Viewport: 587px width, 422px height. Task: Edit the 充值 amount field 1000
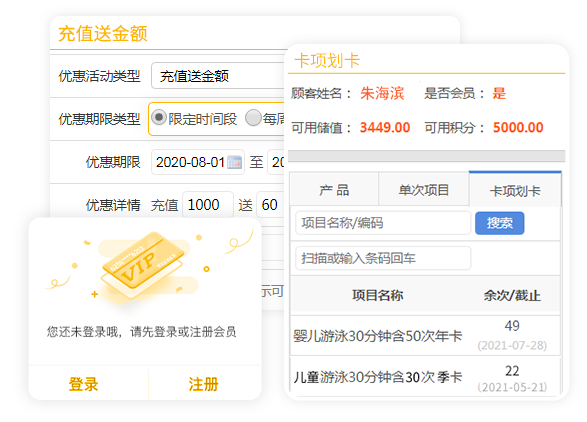tap(208, 204)
